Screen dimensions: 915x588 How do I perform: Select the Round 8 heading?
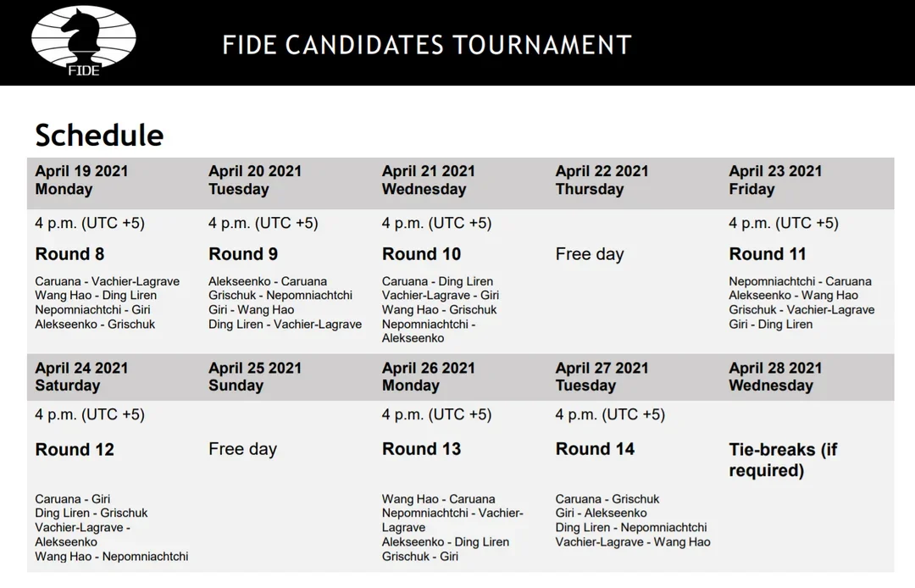(69, 254)
